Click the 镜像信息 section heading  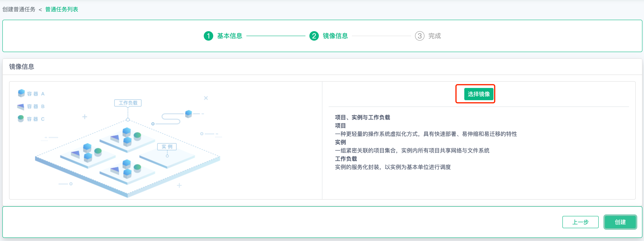click(21, 67)
